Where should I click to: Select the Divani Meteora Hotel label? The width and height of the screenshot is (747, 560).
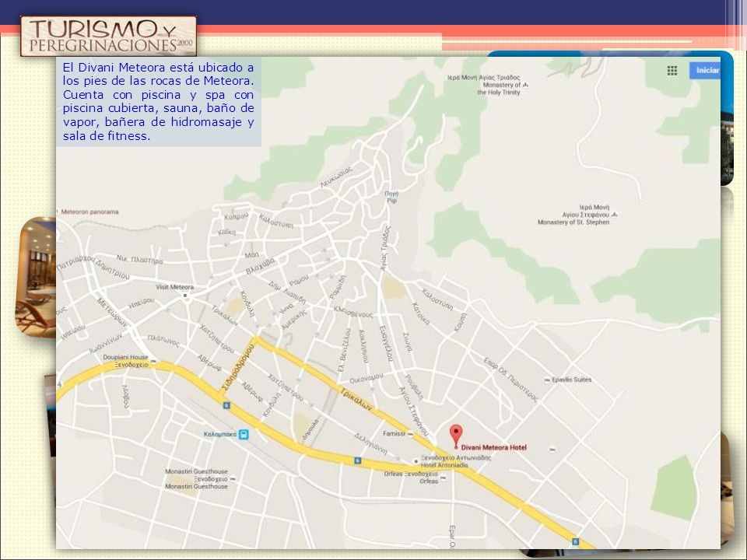[x=493, y=448]
